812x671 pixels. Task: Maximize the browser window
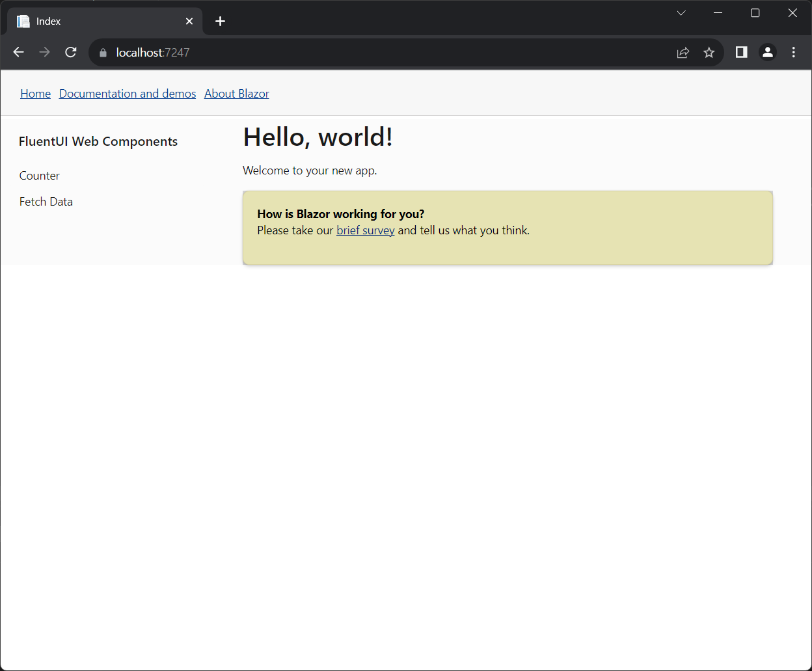[755, 13]
